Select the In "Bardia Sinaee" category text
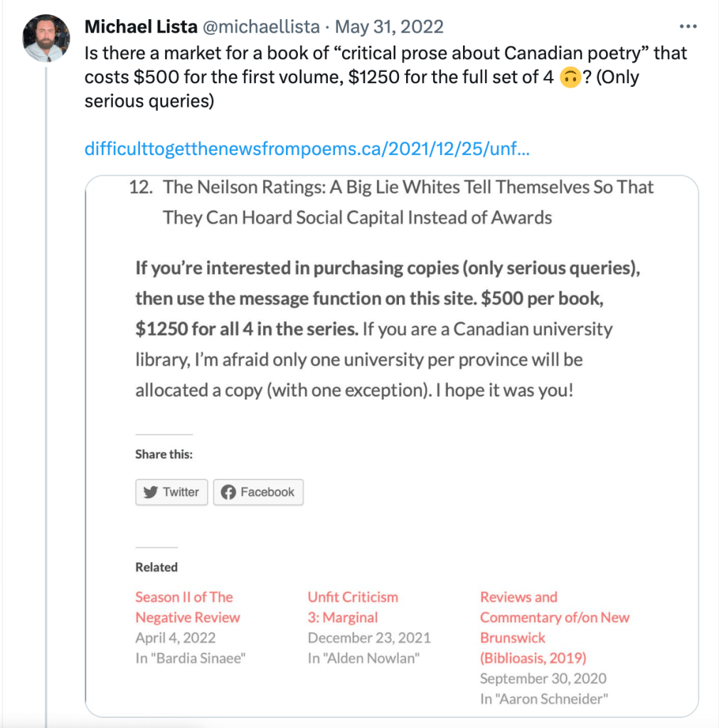 (x=190, y=658)
